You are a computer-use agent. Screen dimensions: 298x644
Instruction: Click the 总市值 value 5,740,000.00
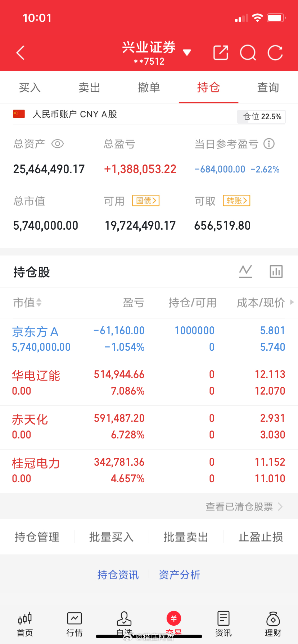point(46,226)
